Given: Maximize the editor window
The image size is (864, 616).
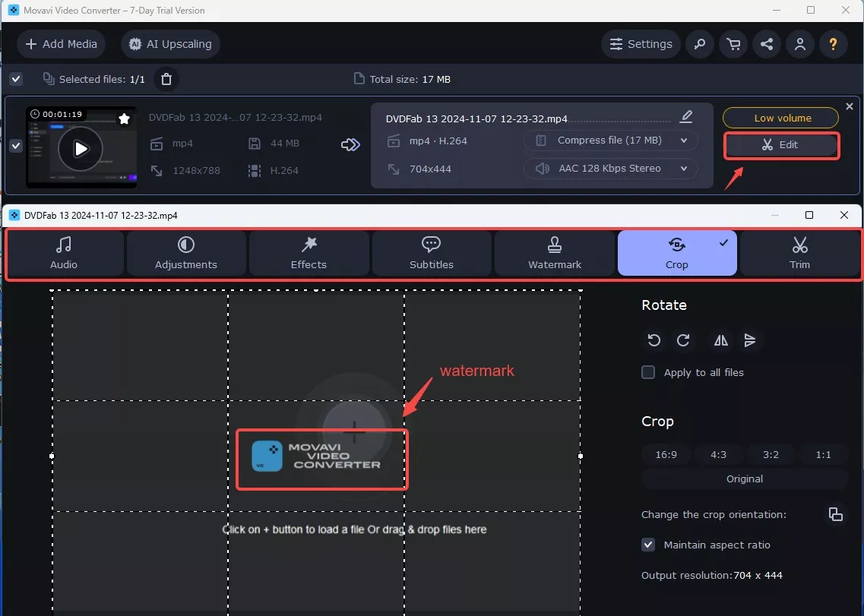Looking at the screenshot, I should point(809,215).
